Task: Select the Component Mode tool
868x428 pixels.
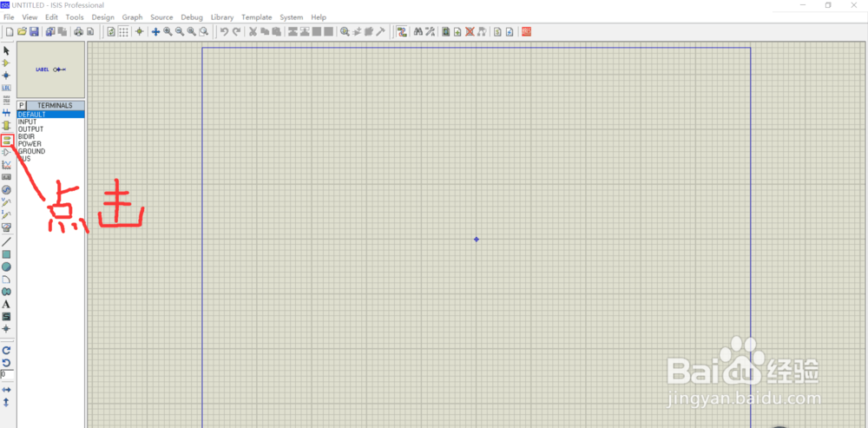Action: [7, 63]
